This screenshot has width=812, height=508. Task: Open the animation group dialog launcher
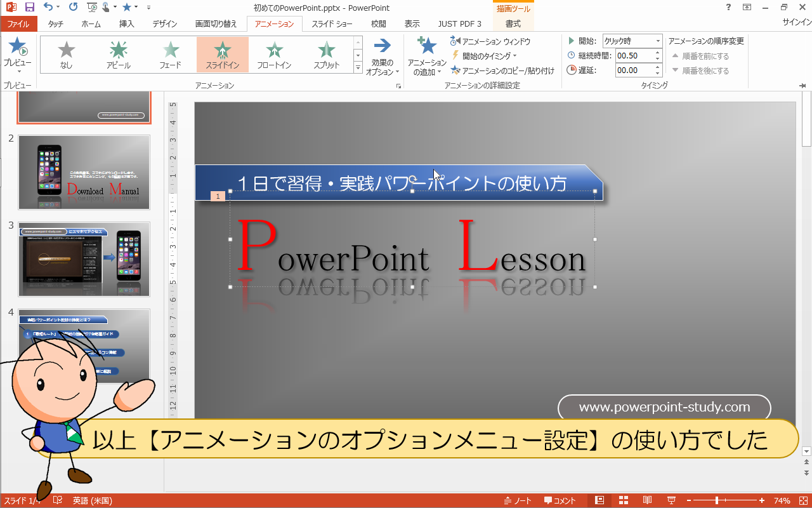[398, 86]
